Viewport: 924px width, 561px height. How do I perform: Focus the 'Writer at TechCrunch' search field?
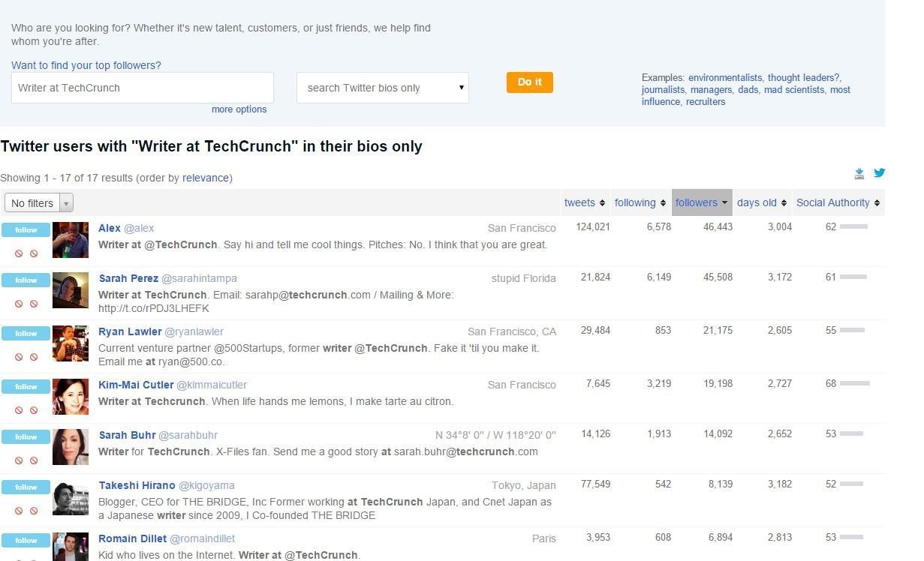tap(143, 88)
